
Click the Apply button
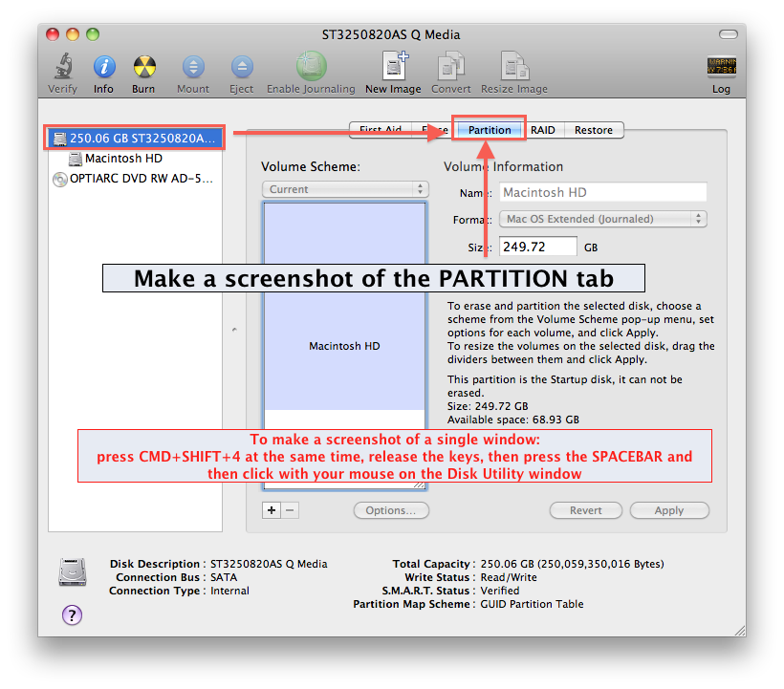pos(669,510)
